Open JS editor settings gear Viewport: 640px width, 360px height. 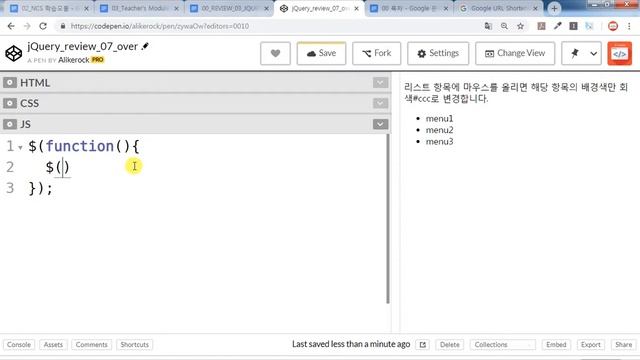10,124
